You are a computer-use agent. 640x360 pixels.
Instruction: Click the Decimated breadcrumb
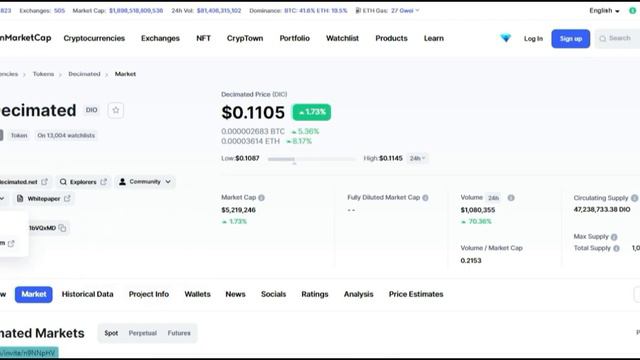(84, 74)
